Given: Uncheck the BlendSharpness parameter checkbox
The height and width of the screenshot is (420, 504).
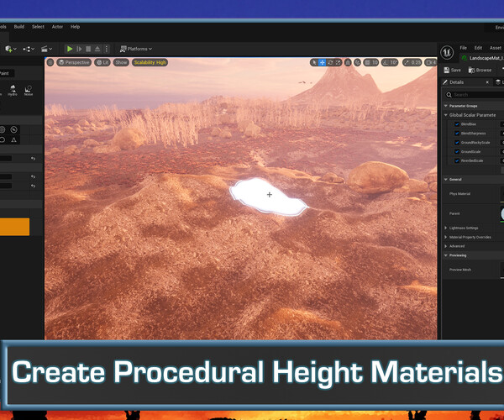Looking at the screenshot, I should point(457,133).
